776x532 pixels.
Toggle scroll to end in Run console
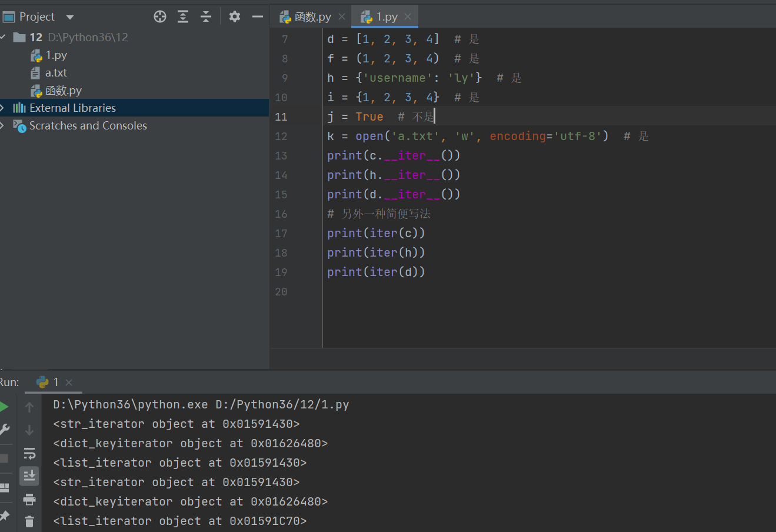click(x=29, y=476)
